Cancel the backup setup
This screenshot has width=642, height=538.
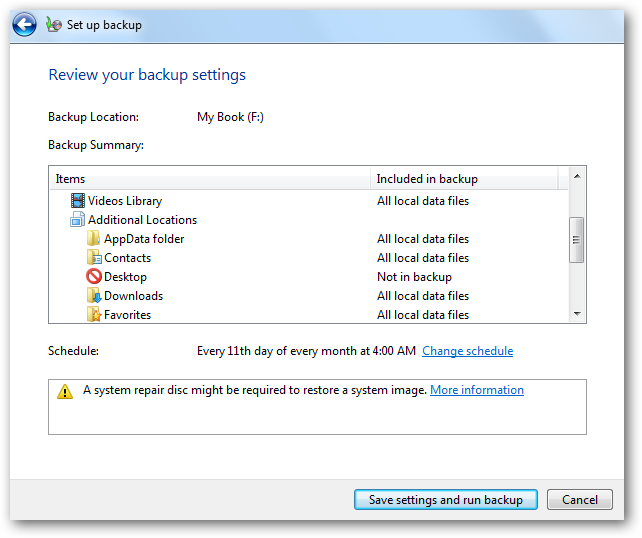coord(580,500)
